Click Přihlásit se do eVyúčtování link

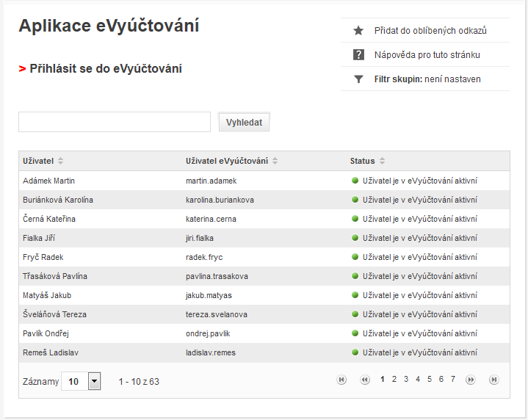[106, 69]
